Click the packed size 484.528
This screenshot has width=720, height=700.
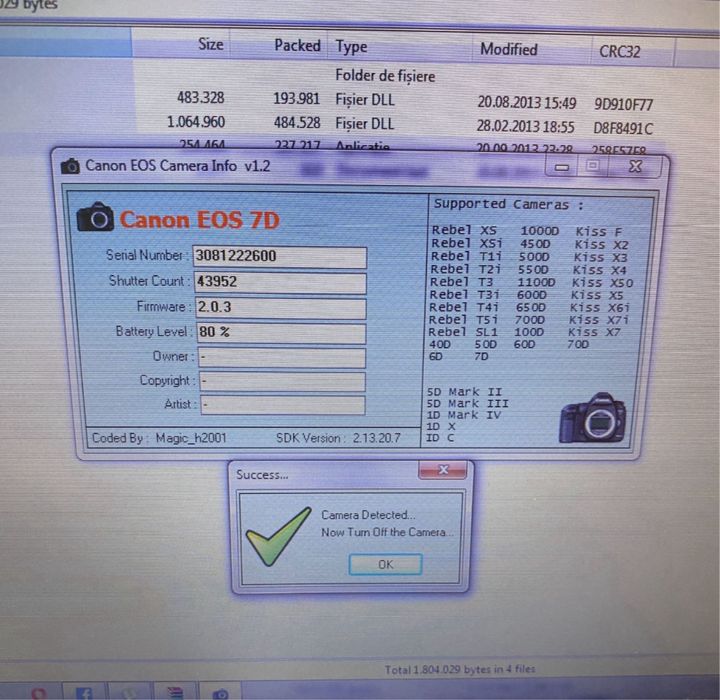pos(297,123)
